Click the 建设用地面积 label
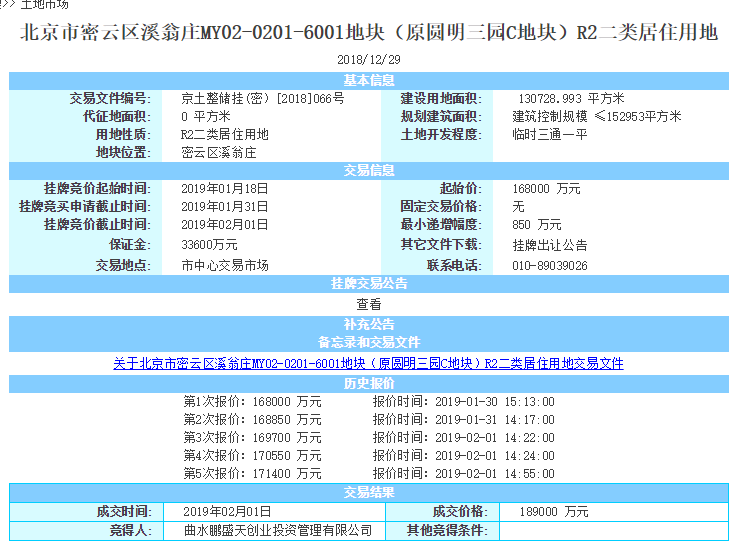The image size is (756, 553). (x=441, y=99)
